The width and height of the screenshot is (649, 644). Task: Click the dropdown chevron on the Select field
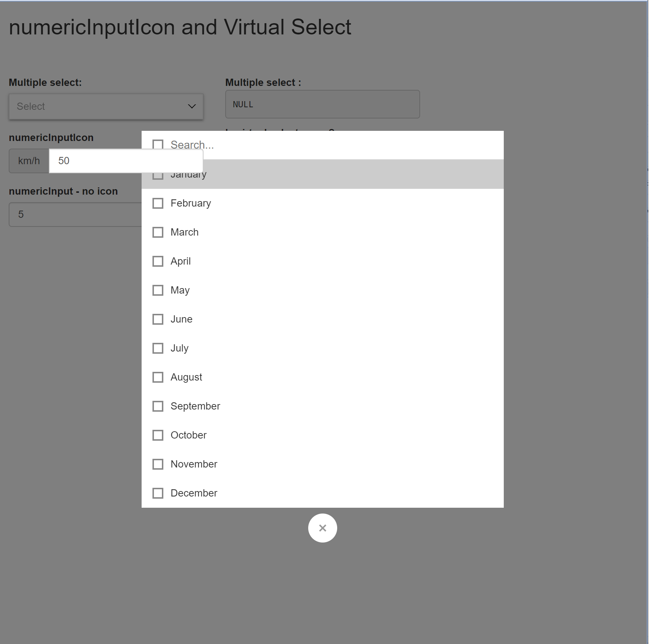point(191,106)
